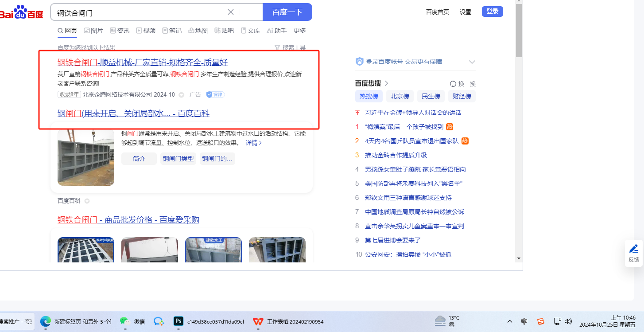Open 习近平在金砖+领导人对话会的讲话 headline

[x=413, y=113]
